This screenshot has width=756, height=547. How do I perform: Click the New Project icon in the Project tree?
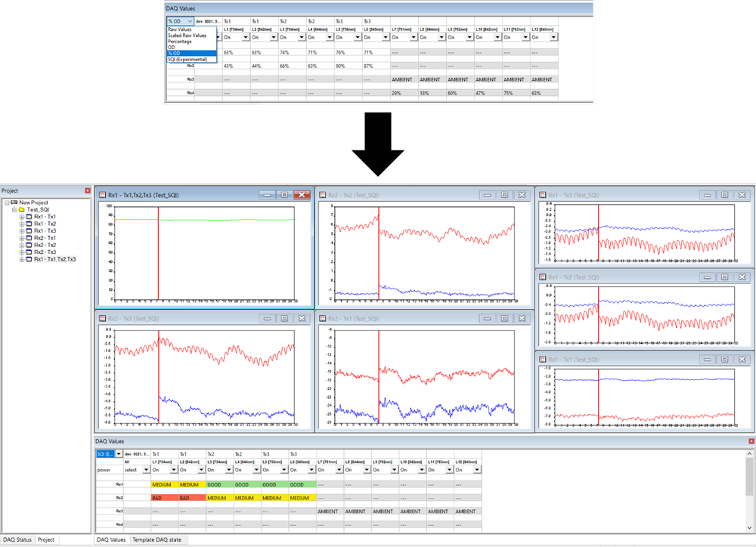coord(14,202)
